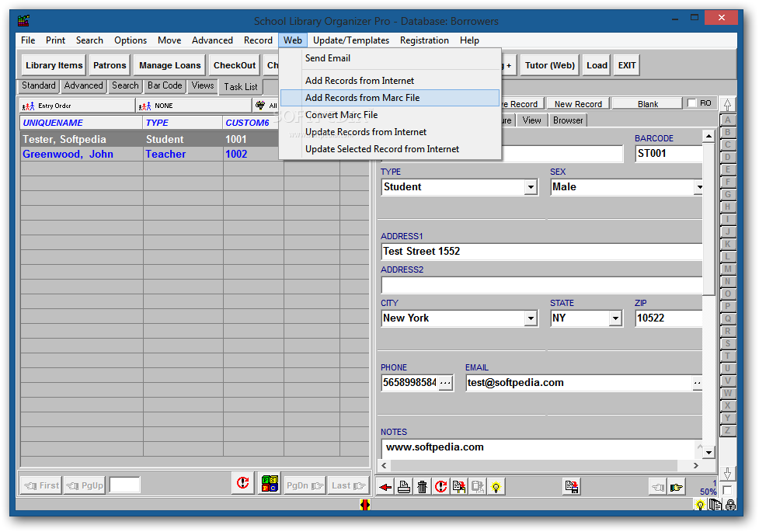
Task: Click the padlock icon in status bar
Action: (730, 505)
